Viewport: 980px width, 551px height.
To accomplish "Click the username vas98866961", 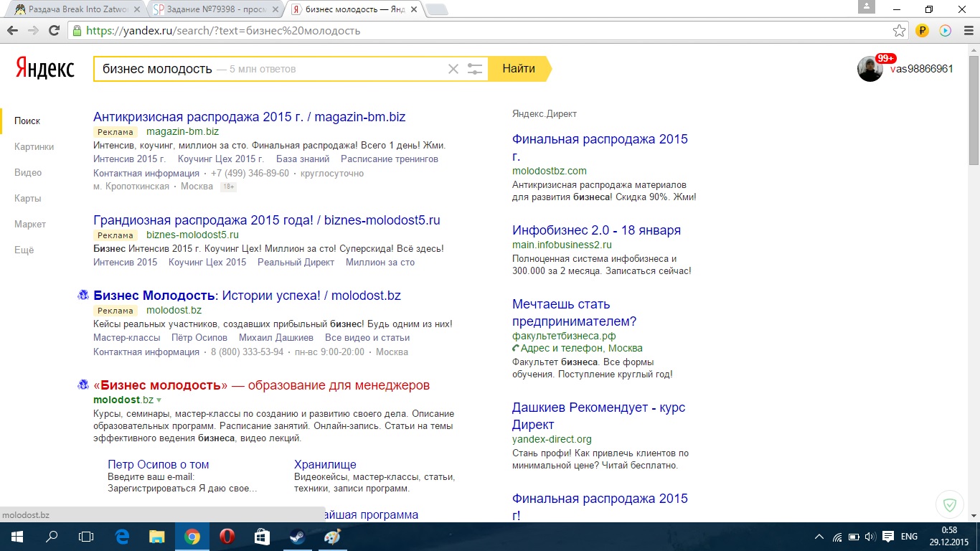I will (x=921, y=69).
